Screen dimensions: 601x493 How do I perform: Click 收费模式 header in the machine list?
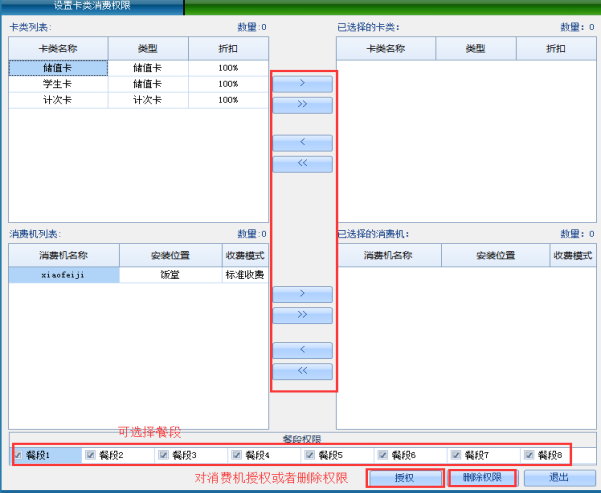point(245,255)
